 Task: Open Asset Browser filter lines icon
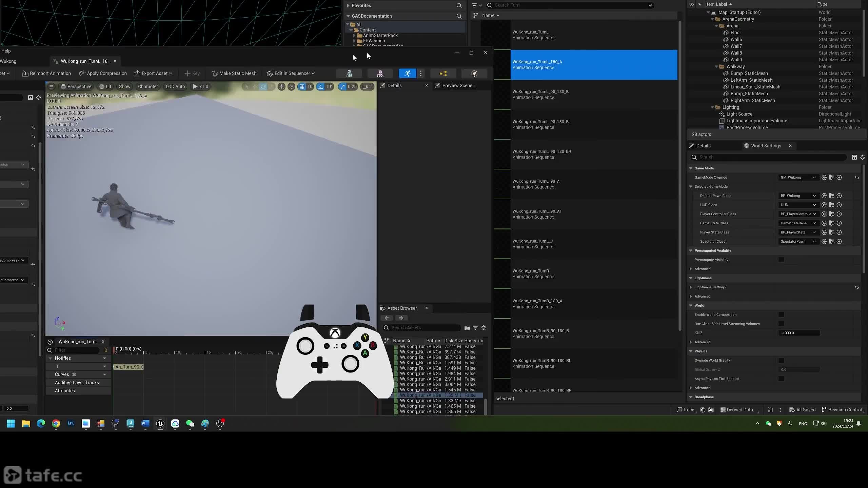click(x=475, y=328)
